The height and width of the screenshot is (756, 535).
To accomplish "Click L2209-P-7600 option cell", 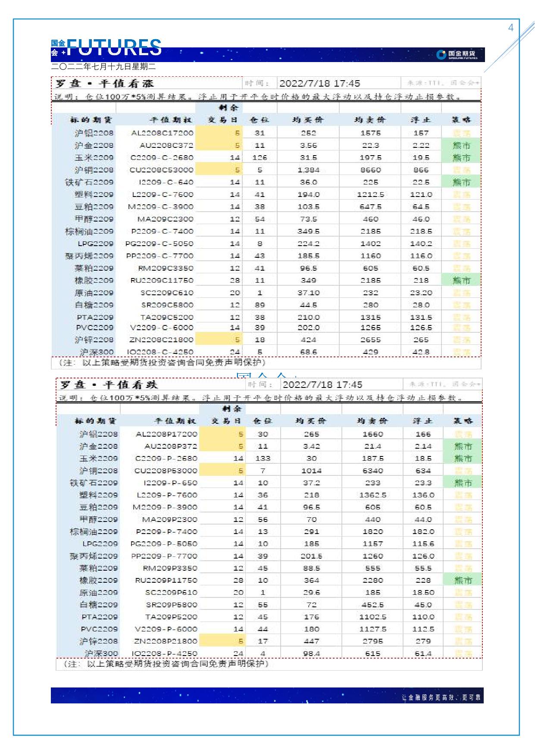I will click(x=167, y=495).
